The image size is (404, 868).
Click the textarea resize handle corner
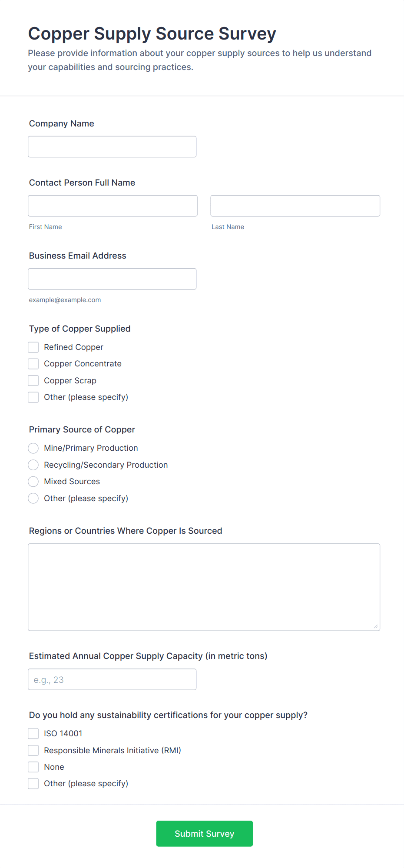pos(375,626)
